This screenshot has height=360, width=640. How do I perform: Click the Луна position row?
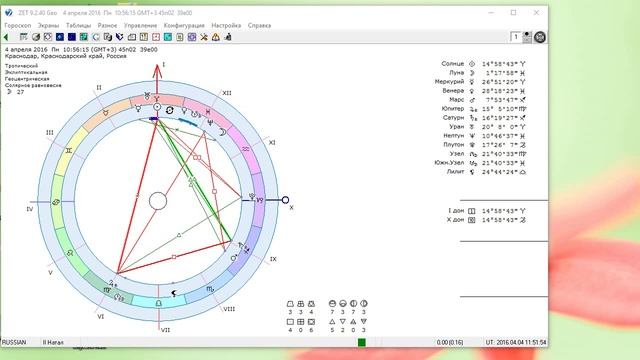click(488, 73)
